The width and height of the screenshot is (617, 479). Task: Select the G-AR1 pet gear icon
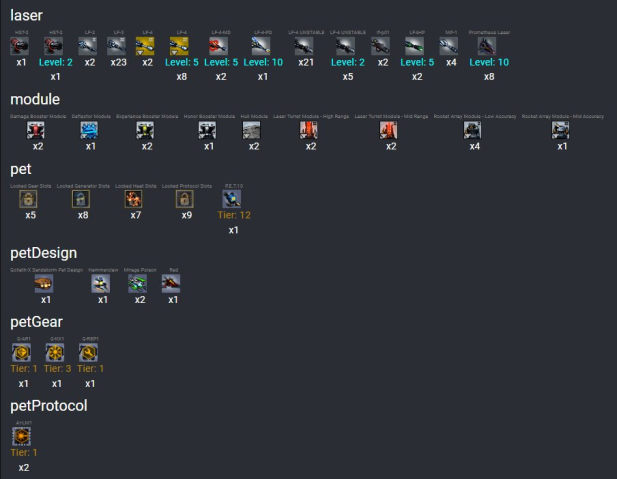(22, 352)
